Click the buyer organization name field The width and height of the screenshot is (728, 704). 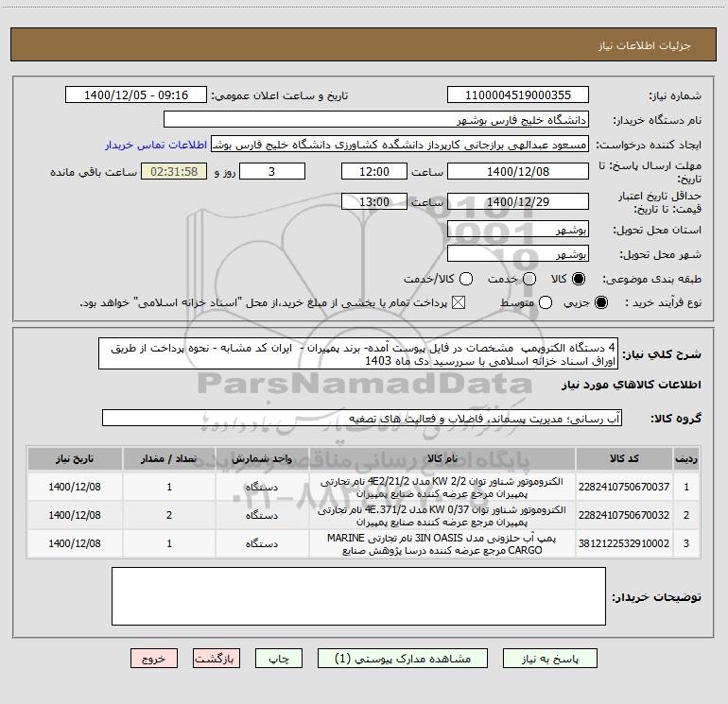[x=376, y=119]
